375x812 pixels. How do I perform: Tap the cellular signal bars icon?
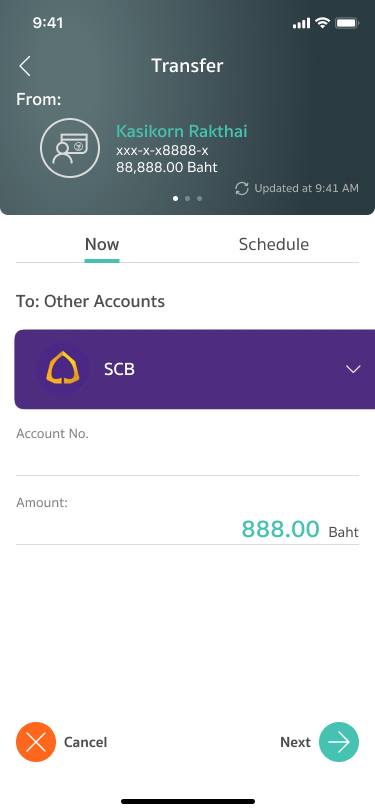pyautogui.click(x=301, y=23)
